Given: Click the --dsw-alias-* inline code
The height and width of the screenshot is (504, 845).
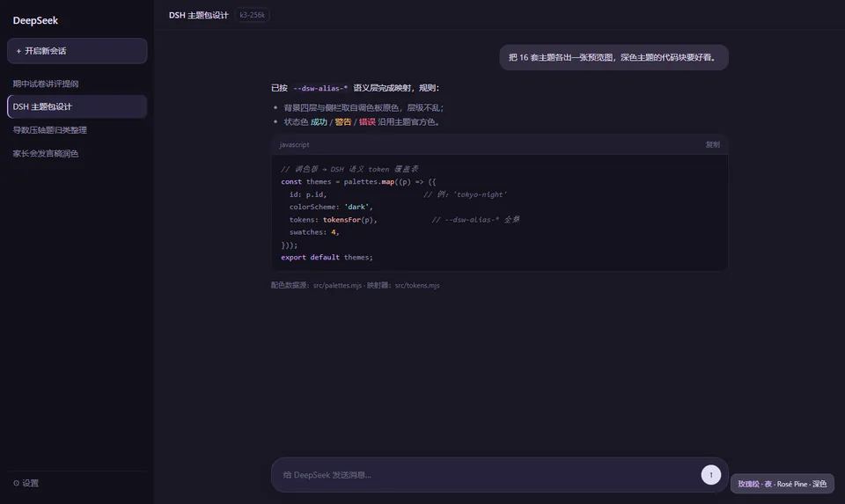Looking at the screenshot, I should (x=320, y=88).
